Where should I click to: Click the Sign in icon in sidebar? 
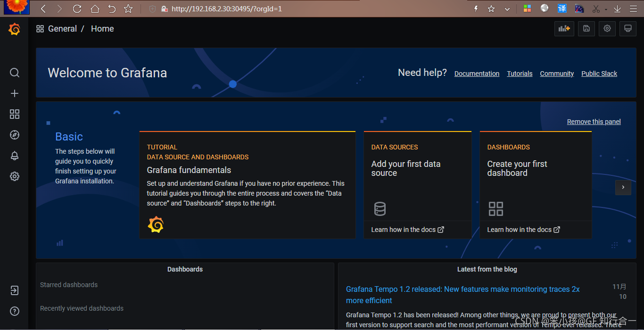click(x=15, y=290)
